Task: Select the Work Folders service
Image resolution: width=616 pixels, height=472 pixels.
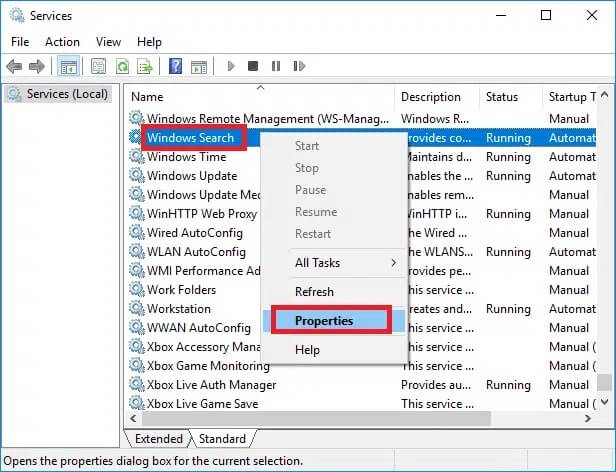Action: pyautogui.click(x=182, y=290)
